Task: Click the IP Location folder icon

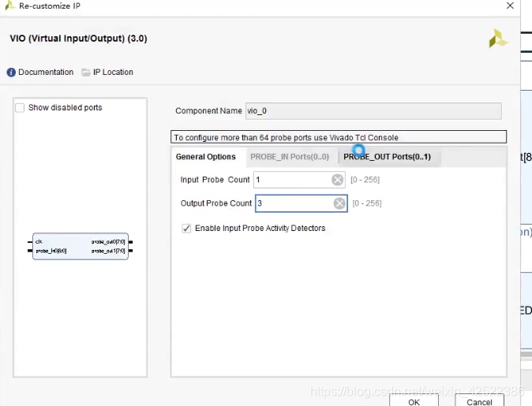Action: [86, 73]
